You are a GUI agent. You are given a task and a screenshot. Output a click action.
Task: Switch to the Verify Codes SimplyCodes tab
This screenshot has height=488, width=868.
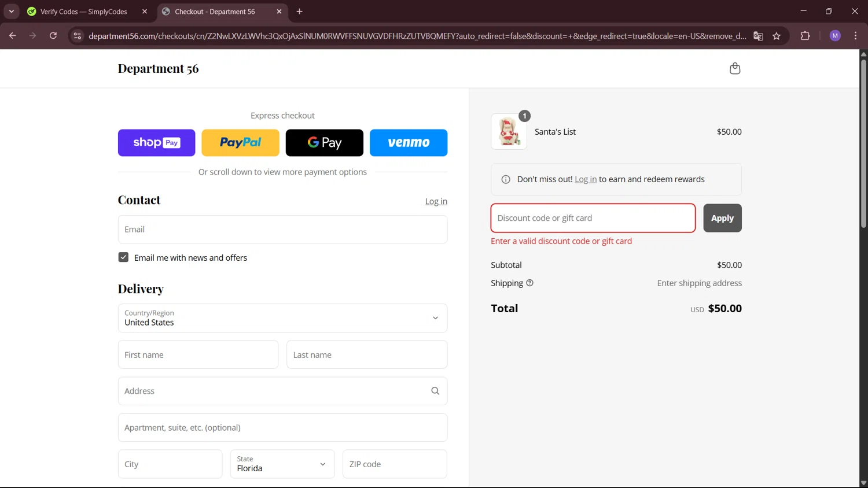tap(83, 12)
